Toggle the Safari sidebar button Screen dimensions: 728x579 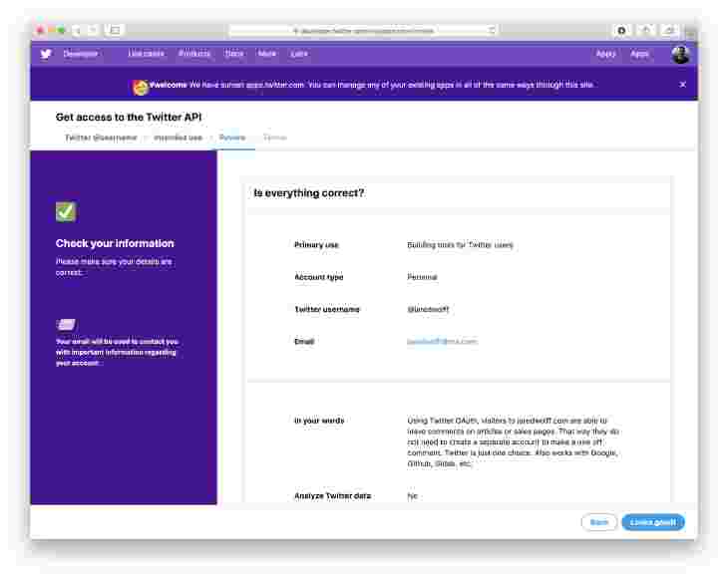click(x=115, y=31)
